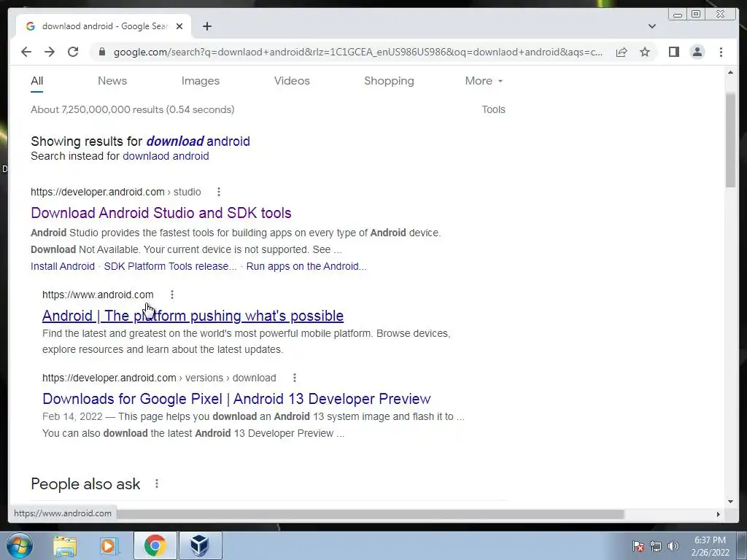Reload the Google search page
Viewport: 747px width, 560px height.
point(73,52)
